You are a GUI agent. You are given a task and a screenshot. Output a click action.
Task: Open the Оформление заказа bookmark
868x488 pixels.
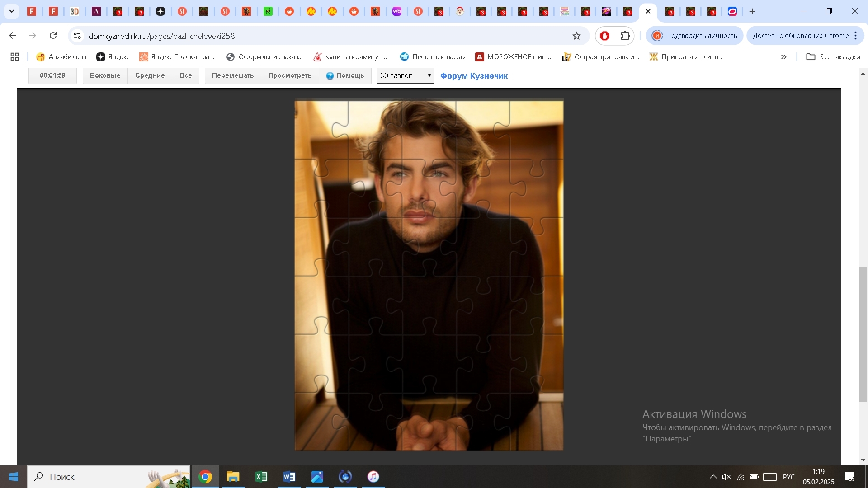pyautogui.click(x=264, y=56)
